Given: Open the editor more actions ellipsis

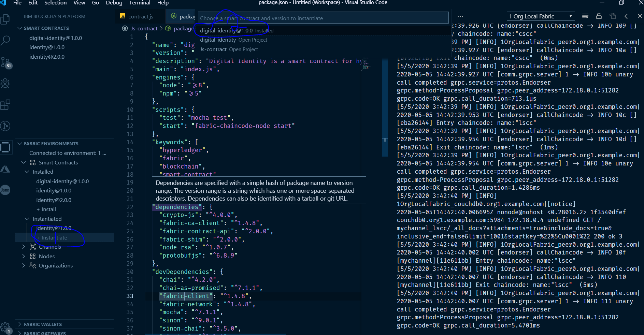Looking at the screenshot, I should pyautogui.click(x=460, y=16).
